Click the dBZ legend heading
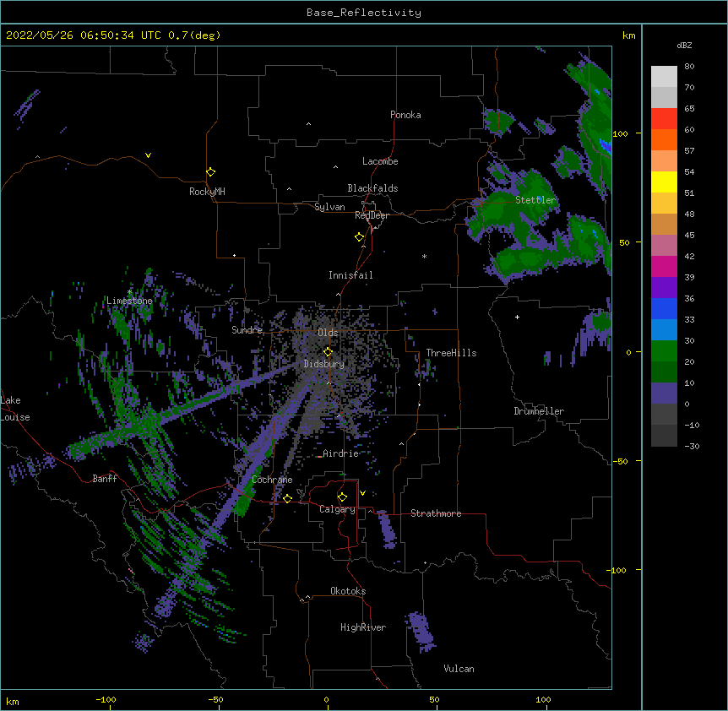This screenshot has height=711, width=728. tap(684, 45)
